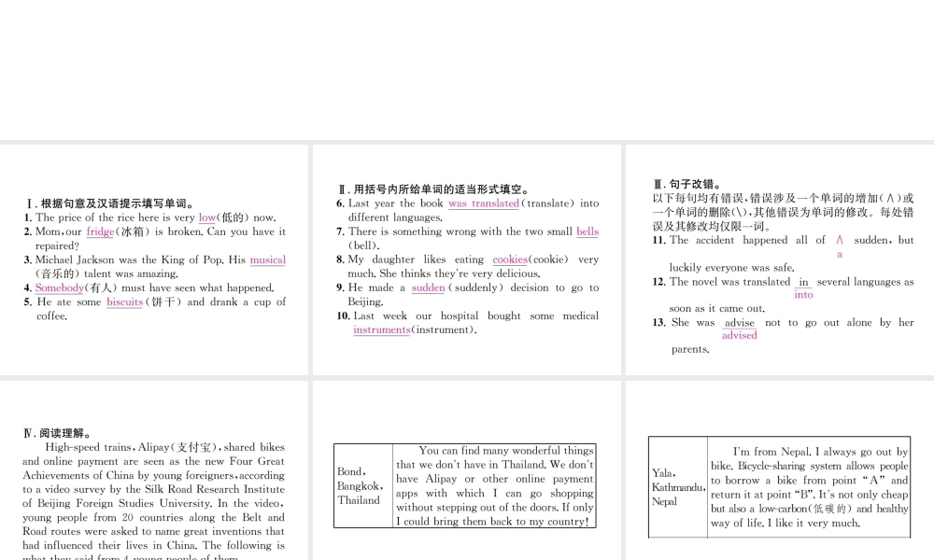Click the heading "Ⅰ.根据句意及汉语提示填写单词"
The image size is (934, 560).
(109, 204)
